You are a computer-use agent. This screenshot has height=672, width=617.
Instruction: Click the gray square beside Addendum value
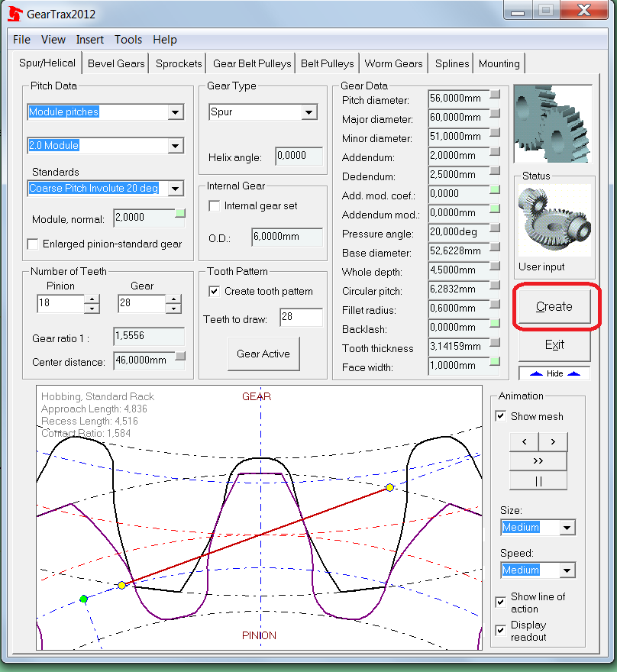[495, 151]
